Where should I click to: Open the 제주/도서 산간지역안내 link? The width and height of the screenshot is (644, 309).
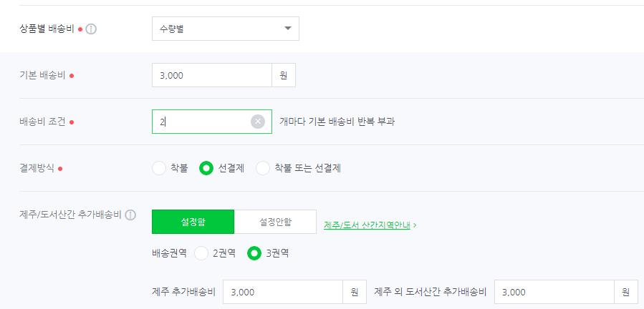[367, 225]
